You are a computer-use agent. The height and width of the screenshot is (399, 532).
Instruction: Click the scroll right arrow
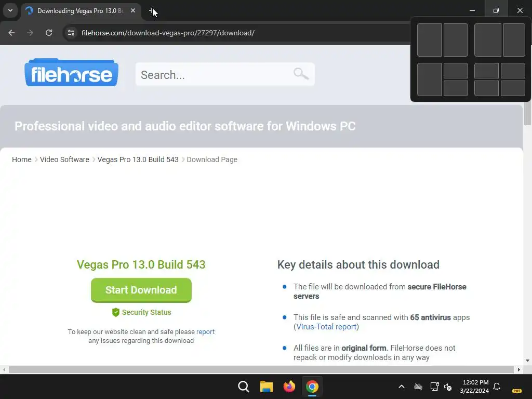[x=519, y=369]
